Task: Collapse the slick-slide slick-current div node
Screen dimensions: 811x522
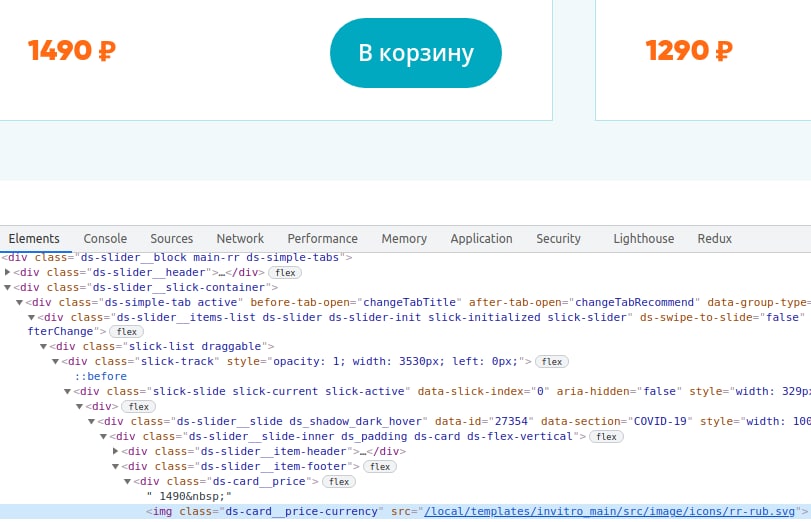Action: [x=67, y=391]
